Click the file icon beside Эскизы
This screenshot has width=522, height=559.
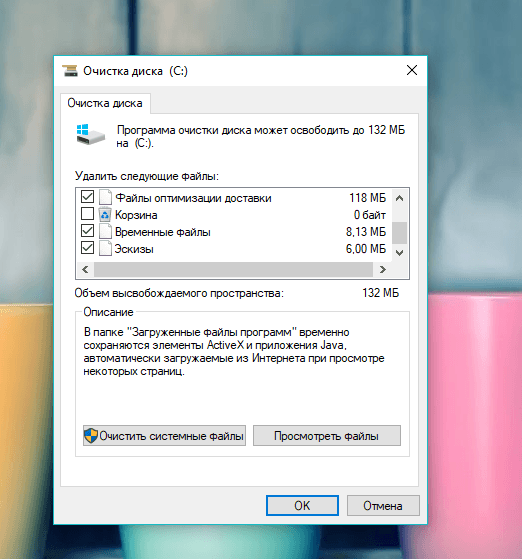pyautogui.click(x=105, y=248)
